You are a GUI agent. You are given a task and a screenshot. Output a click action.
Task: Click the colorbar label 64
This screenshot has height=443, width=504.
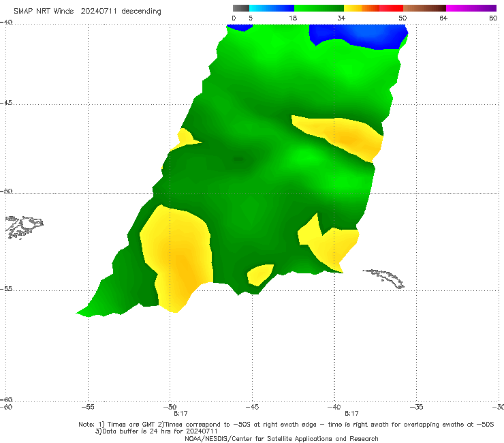pos(443,18)
